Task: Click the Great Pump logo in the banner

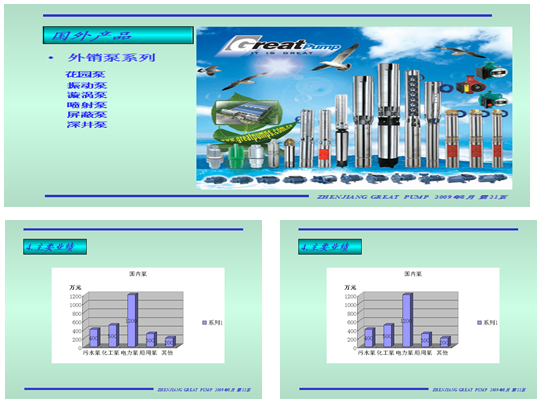Action: (x=279, y=46)
